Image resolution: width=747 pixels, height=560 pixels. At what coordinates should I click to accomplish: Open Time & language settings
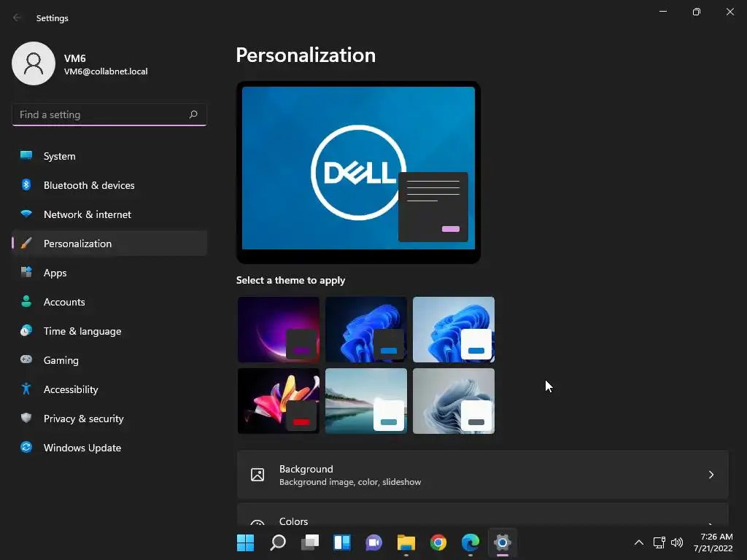(109, 331)
